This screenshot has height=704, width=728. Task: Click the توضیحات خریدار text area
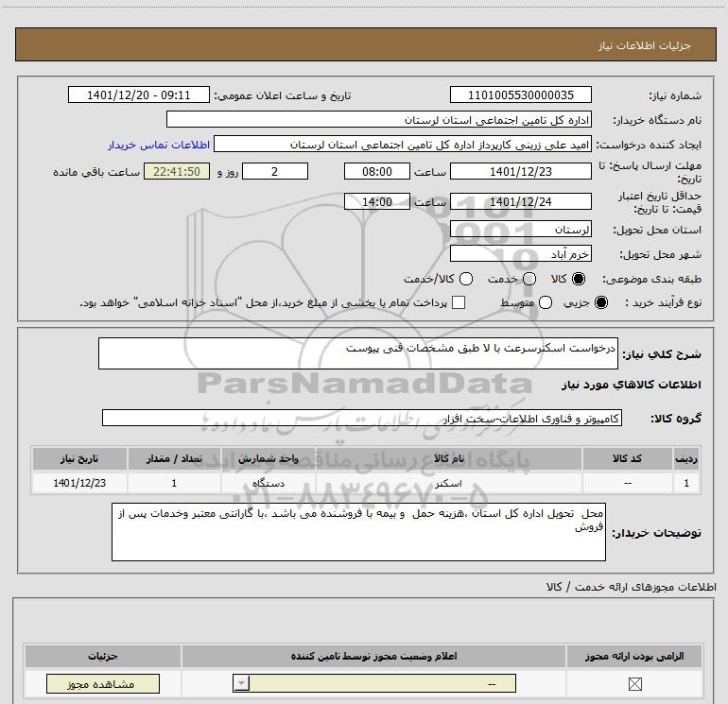pyautogui.click(x=358, y=532)
